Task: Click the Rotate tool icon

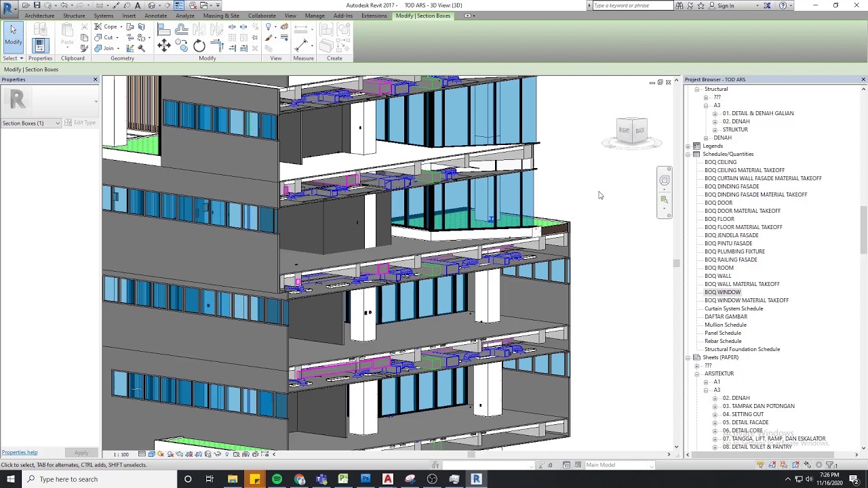Action: click(199, 45)
